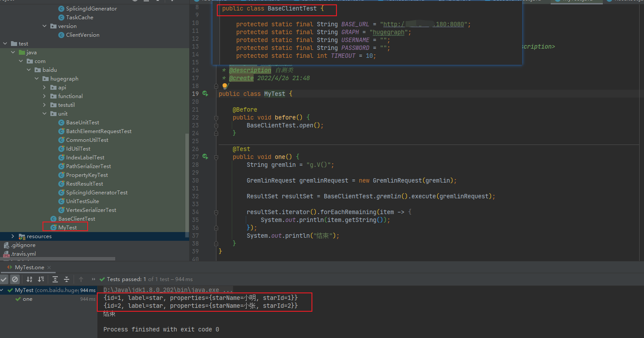
Task: Click the .travis.yml file type icon
Action: point(6,253)
